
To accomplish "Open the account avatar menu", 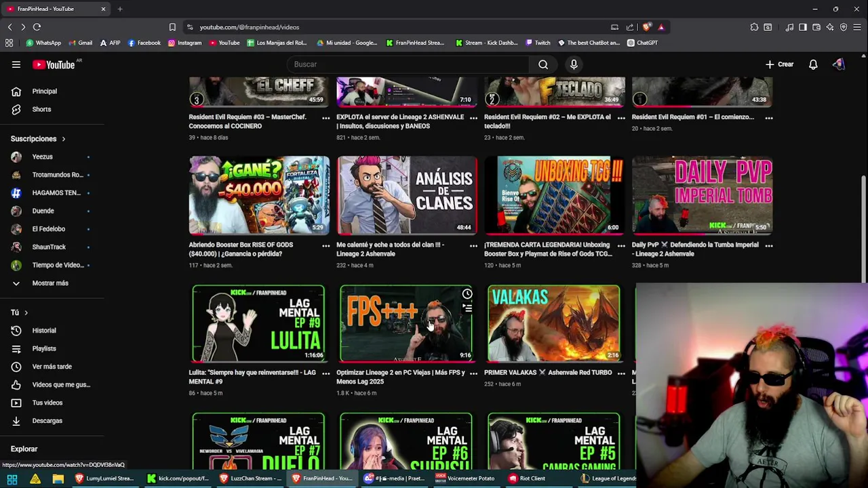I will coord(839,64).
